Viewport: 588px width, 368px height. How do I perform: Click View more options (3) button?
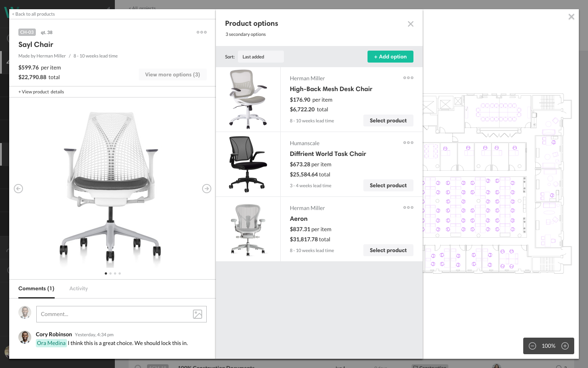point(173,75)
